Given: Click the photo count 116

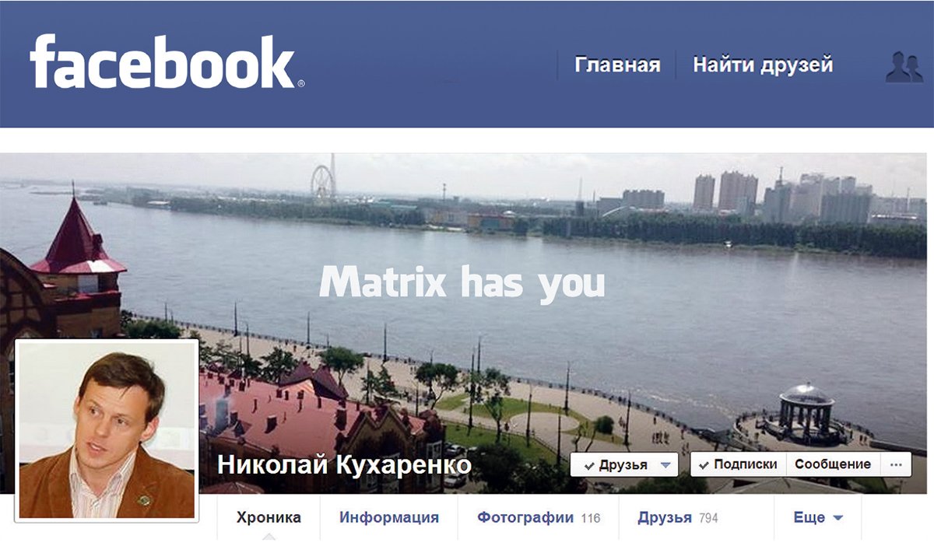Looking at the screenshot, I should [x=591, y=518].
